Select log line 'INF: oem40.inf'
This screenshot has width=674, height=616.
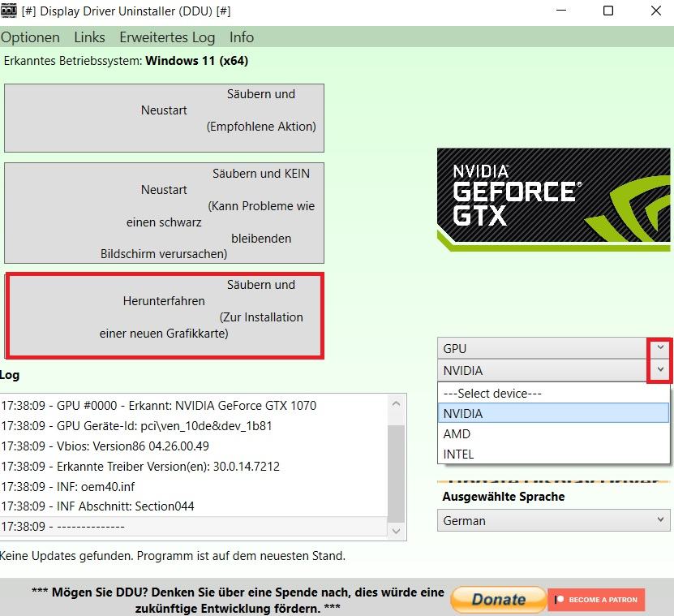coord(195,486)
